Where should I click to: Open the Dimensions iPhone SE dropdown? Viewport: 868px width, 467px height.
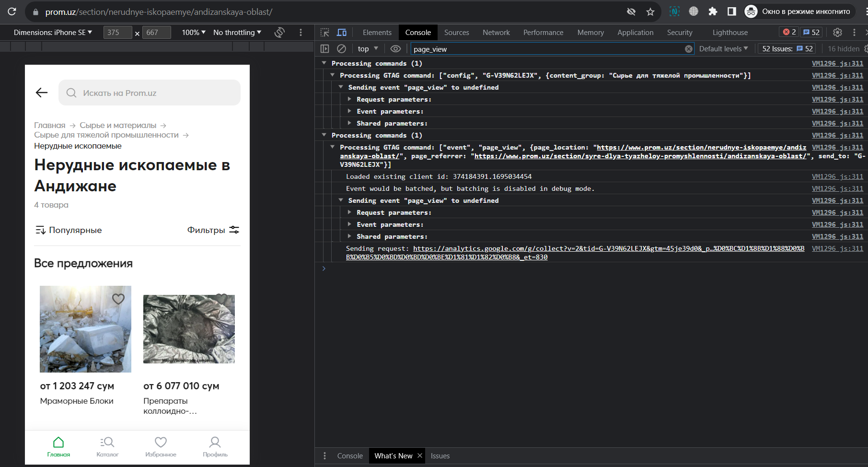click(x=53, y=33)
